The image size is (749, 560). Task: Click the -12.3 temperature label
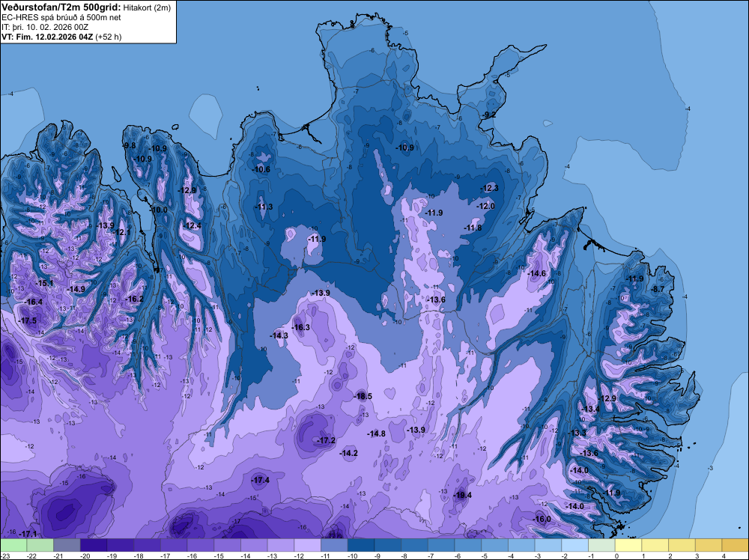point(490,188)
